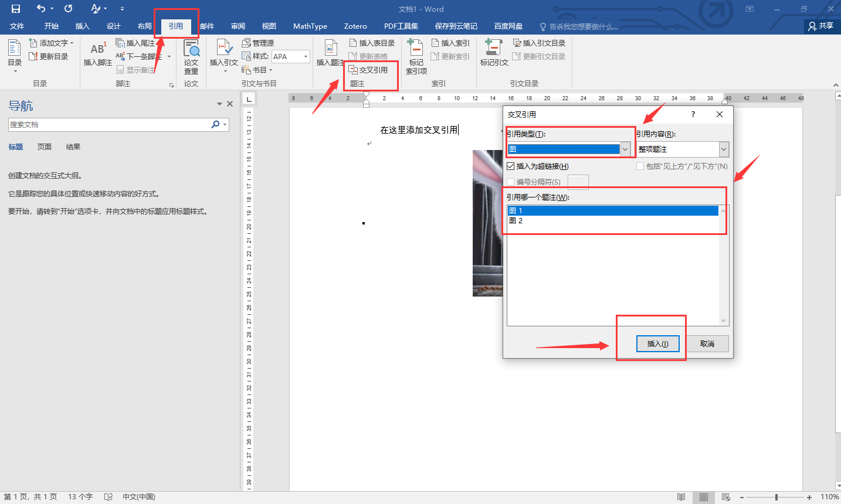841x504 pixels.
Task: Click the 标记引文 icon
Action: pyautogui.click(x=493, y=47)
